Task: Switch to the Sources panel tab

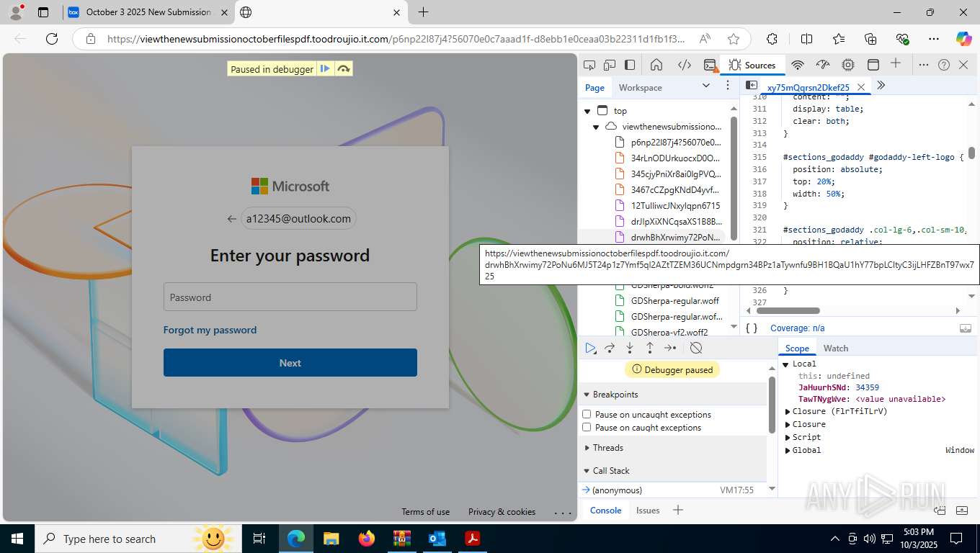Action: pos(752,65)
